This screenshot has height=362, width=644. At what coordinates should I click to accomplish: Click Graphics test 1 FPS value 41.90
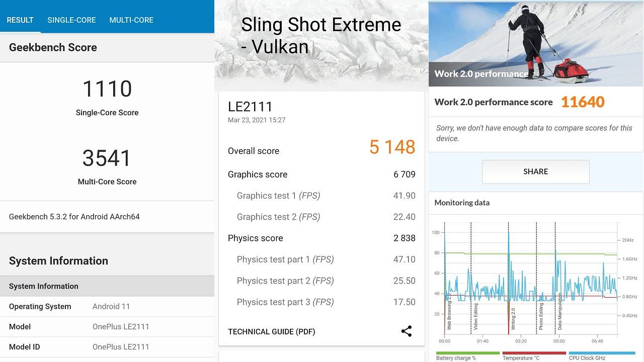point(405,196)
